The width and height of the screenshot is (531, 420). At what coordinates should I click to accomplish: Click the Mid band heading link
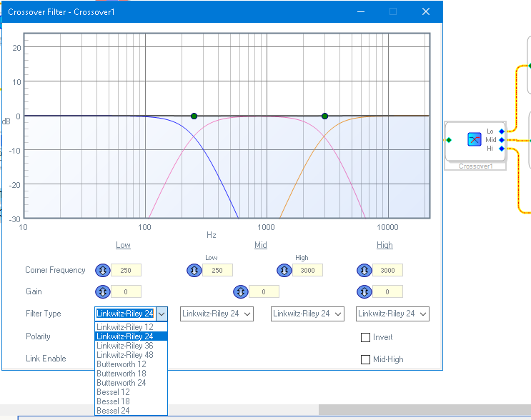click(x=261, y=245)
